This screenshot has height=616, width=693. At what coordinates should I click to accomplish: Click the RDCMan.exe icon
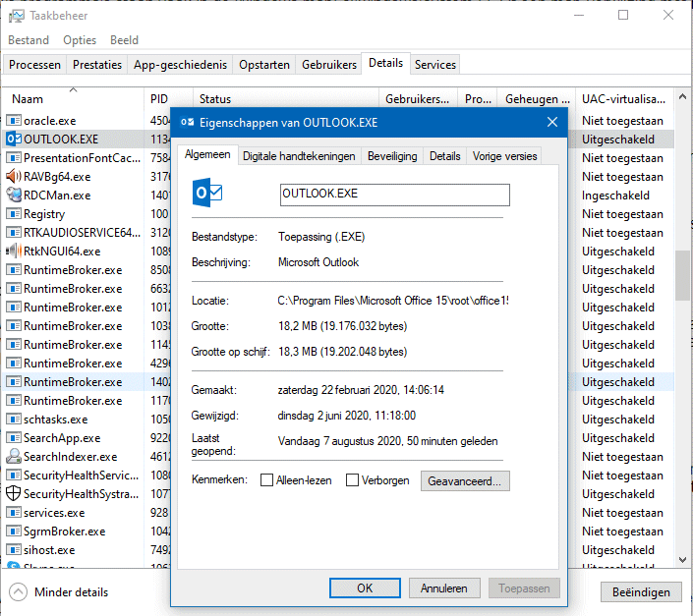(x=14, y=196)
